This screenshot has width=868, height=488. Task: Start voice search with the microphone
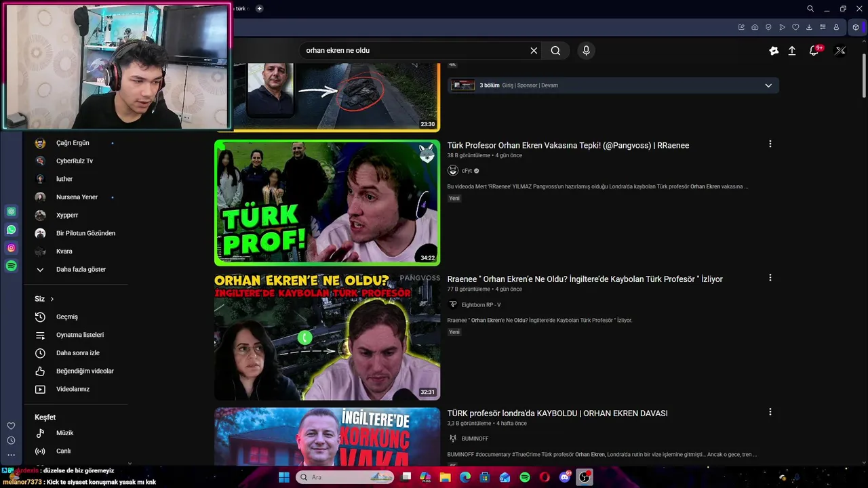click(586, 51)
